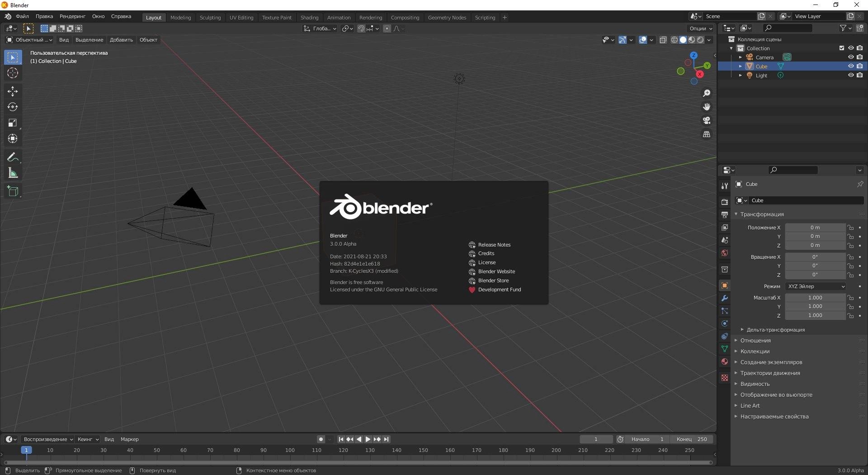This screenshot has width=868, height=475.
Task: Set Масштаб X value field
Action: [x=816, y=297]
